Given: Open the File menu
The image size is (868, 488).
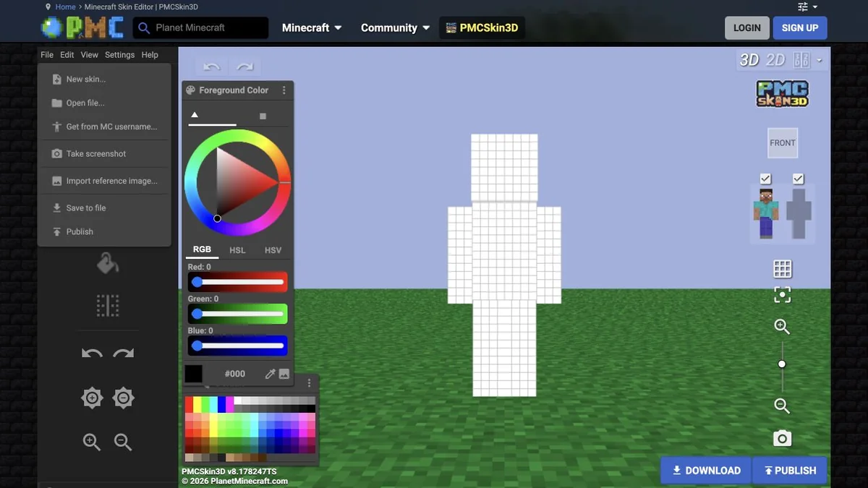Looking at the screenshot, I should click(x=47, y=55).
